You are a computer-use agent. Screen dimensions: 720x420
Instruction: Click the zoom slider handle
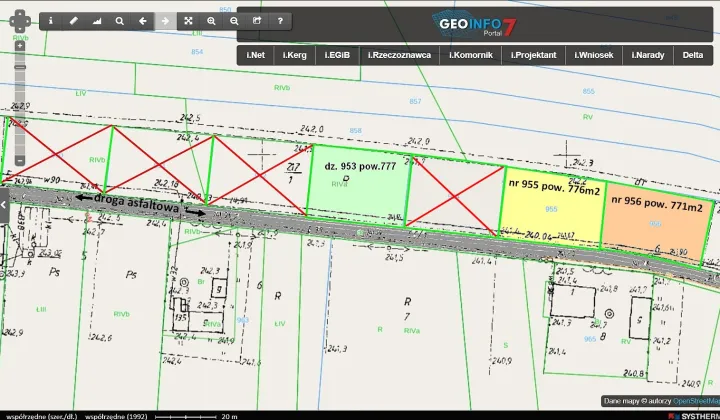point(20,67)
